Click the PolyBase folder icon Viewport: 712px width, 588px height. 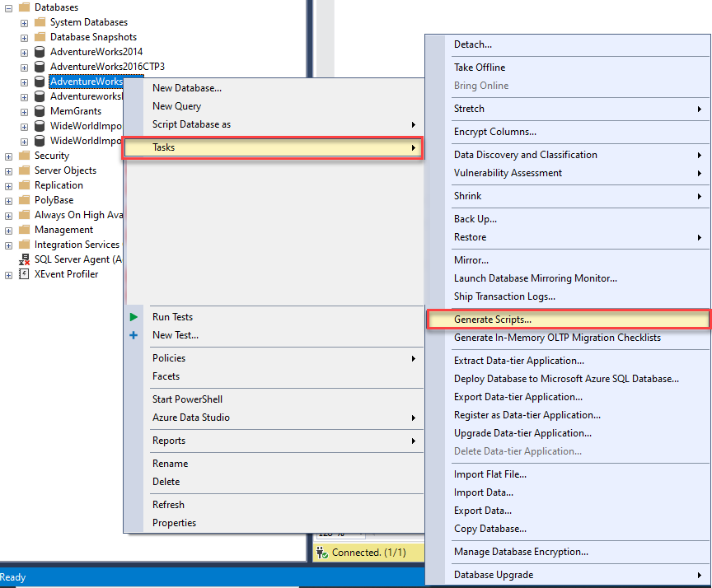pyautogui.click(x=24, y=200)
